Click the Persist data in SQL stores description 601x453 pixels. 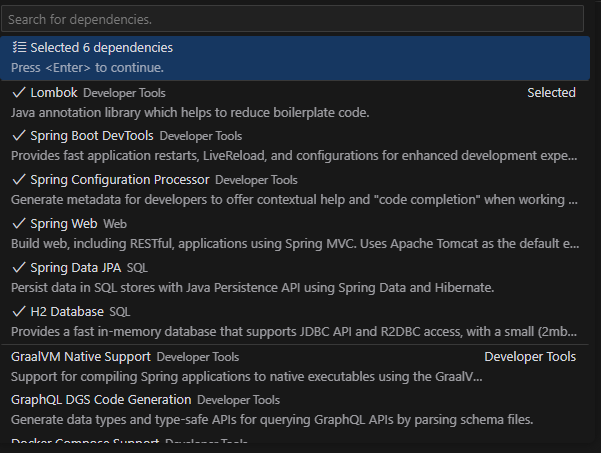click(x=253, y=288)
